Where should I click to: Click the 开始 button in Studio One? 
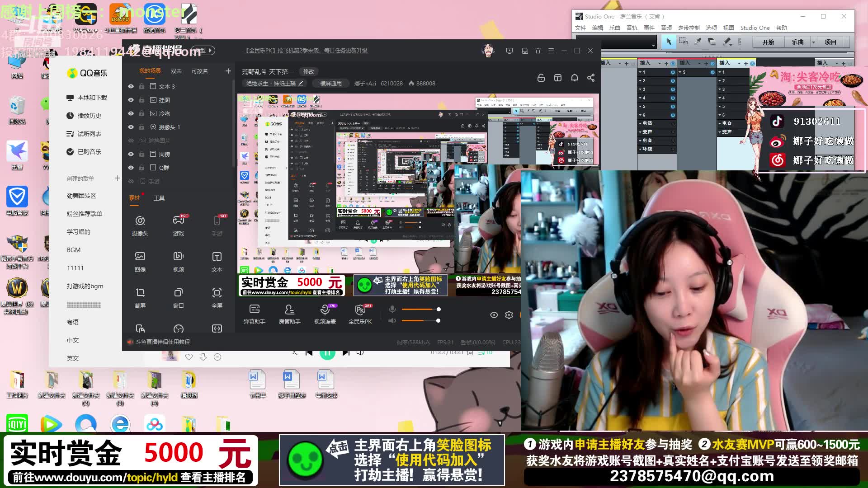tap(768, 42)
